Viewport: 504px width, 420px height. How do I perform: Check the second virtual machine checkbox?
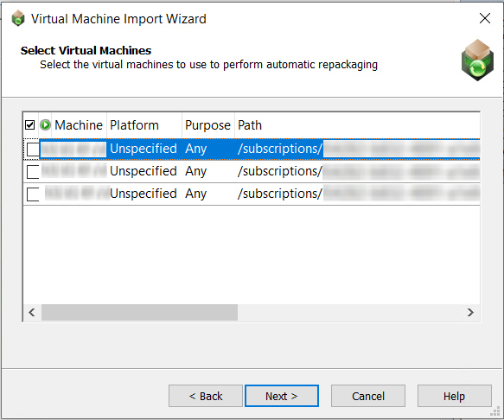(x=33, y=172)
